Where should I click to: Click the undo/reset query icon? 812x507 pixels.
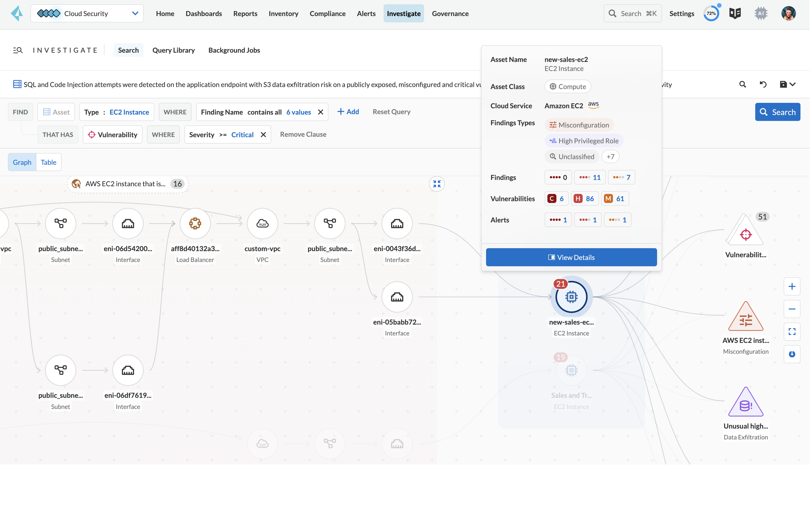[x=763, y=85]
